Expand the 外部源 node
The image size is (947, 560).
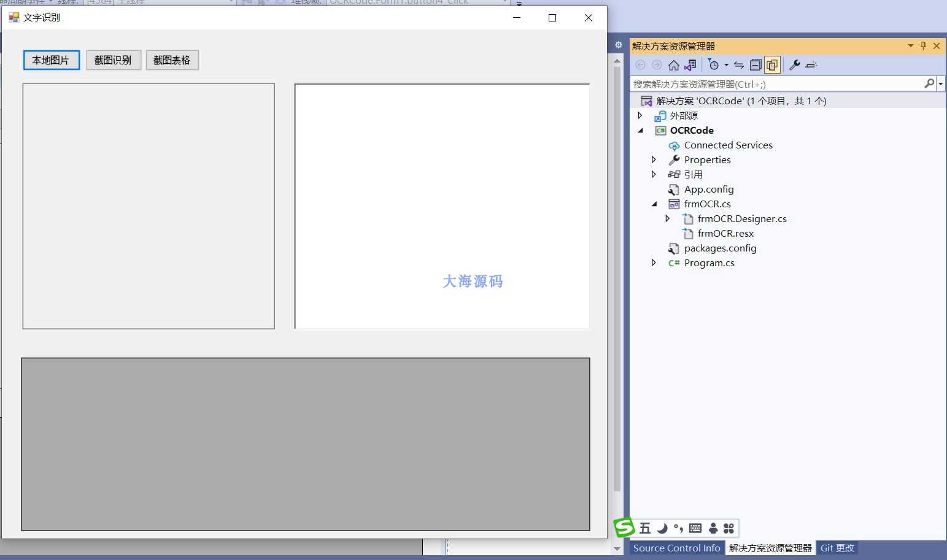(x=640, y=115)
